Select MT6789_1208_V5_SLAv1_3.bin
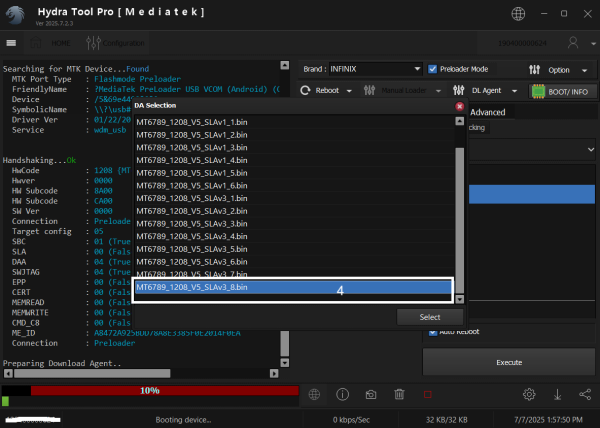This screenshot has width=600, height=428. click(295, 148)
